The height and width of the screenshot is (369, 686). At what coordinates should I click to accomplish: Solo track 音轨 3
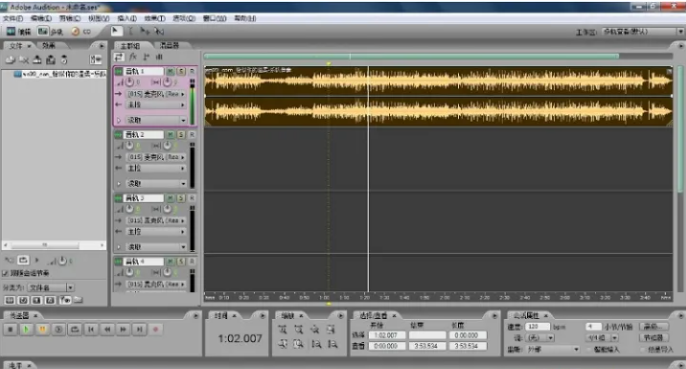pos(181,198)
